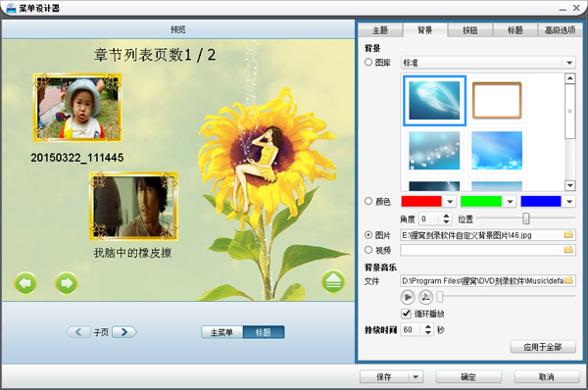
Task: Select the 颜色 radio button
Action: tap(368, 202)
